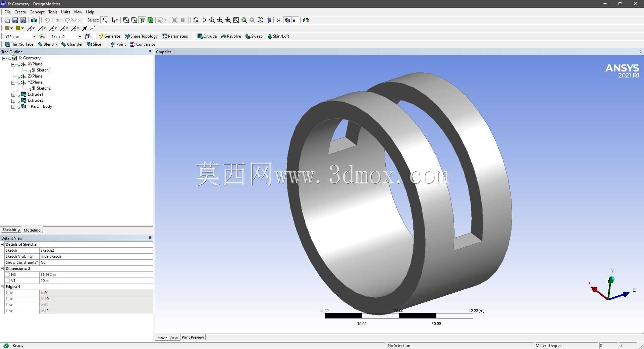Set the Isometric view
Viewport: 644px width, 349px height.
point(260,20)
